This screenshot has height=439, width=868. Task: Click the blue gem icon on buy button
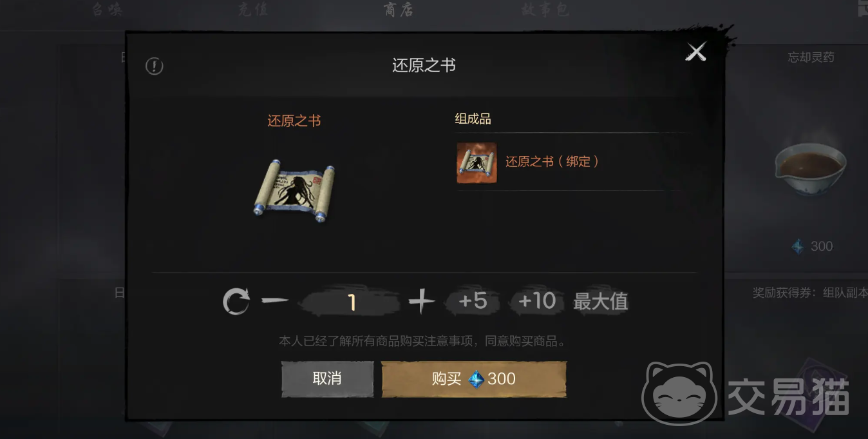coord(476,379)
